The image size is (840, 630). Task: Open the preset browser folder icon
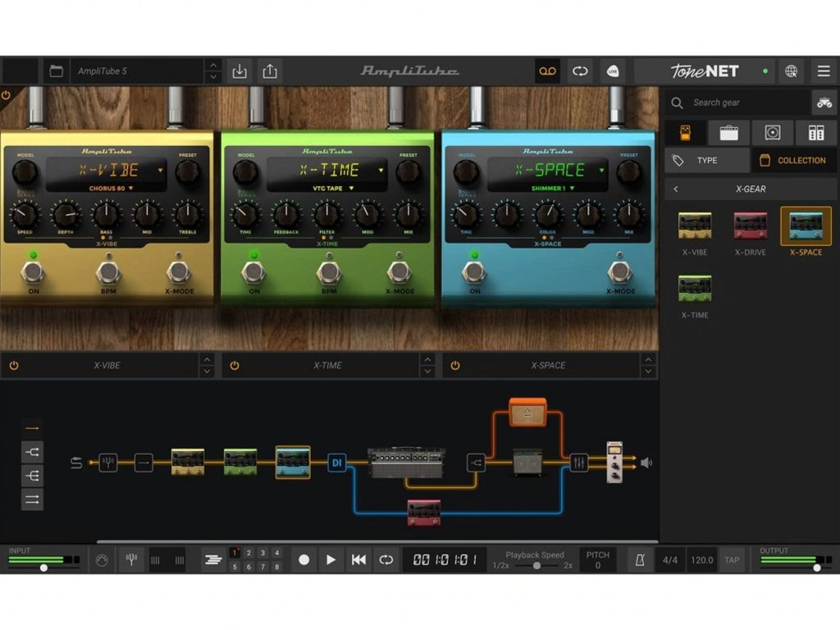pyautogui.click(x=57, y=71)
